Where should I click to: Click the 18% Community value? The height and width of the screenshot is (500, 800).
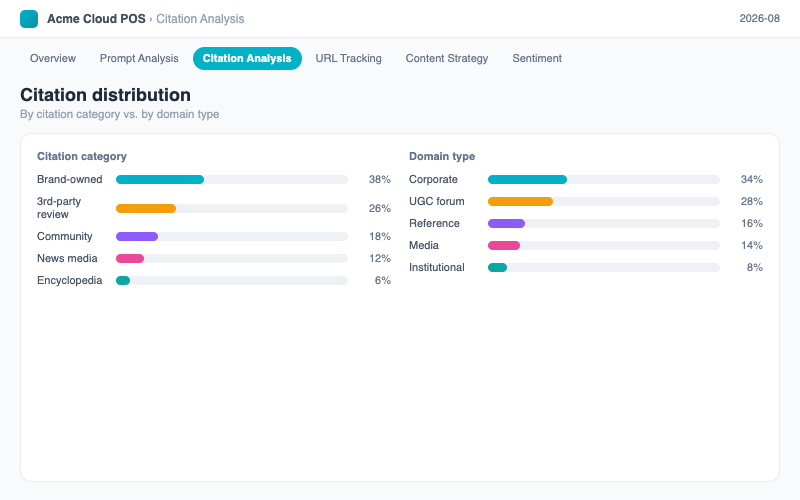[x=380, y=236]
